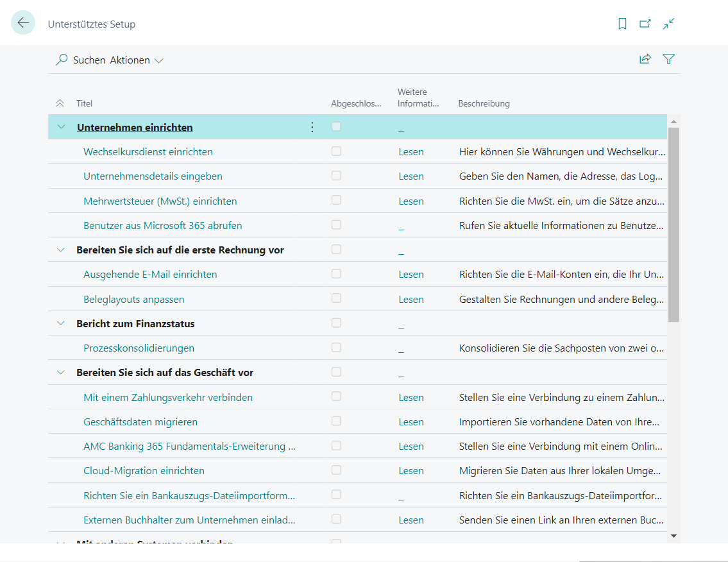Click Lesen for Externen Buchhalter row
Viewport: 728px width, 562px height.
411,520
